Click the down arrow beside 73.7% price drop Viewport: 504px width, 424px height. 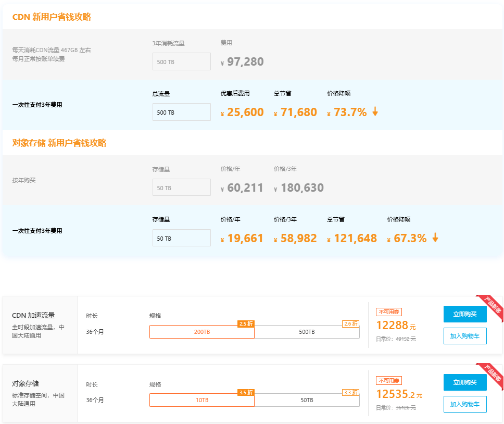tap(375, 111)
